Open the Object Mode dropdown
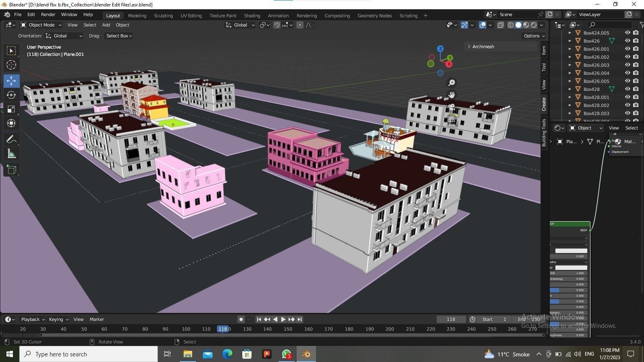 tap(41, 25)
